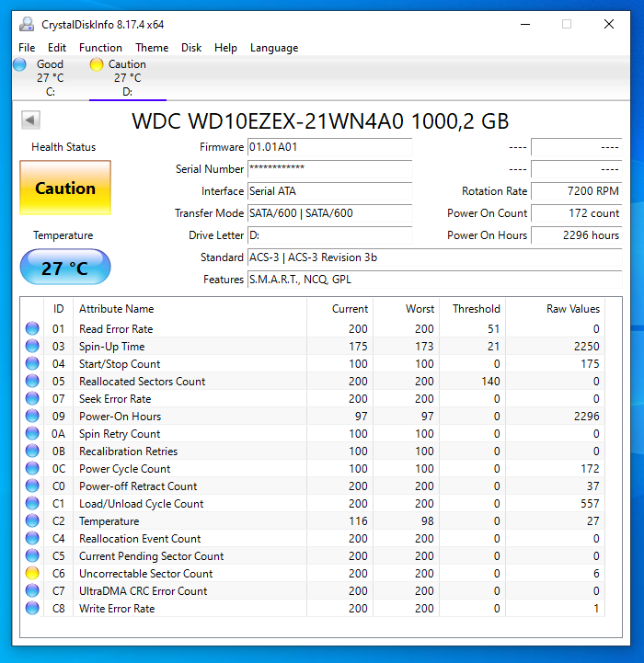
Task: Click the Rotation Rate value 7200 RPM
Action: tap(576, 191)
